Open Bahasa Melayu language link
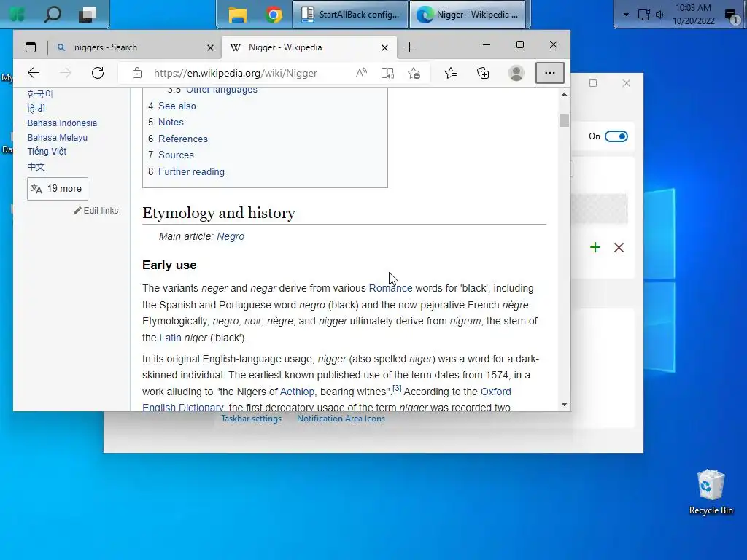The width and height of the screenshot is (747, 560). [x=57, y=137]
